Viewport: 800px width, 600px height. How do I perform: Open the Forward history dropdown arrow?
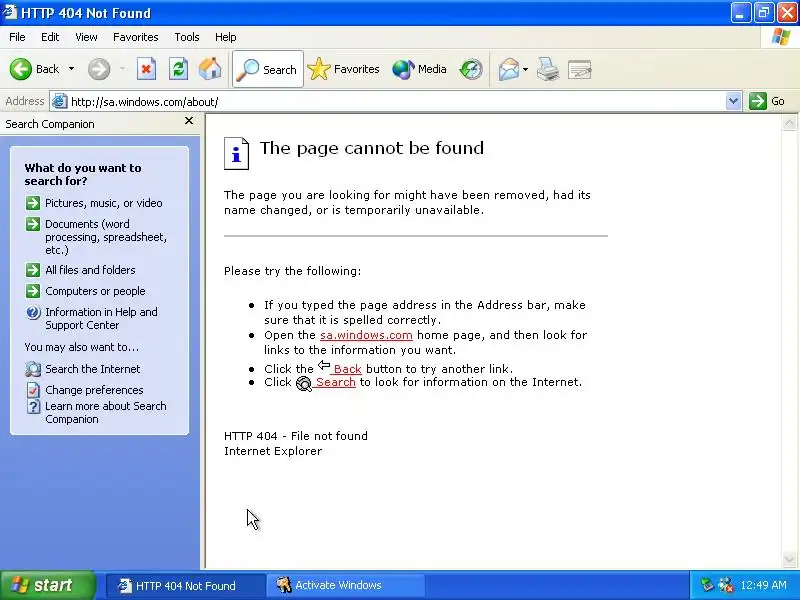click(122, 69)
